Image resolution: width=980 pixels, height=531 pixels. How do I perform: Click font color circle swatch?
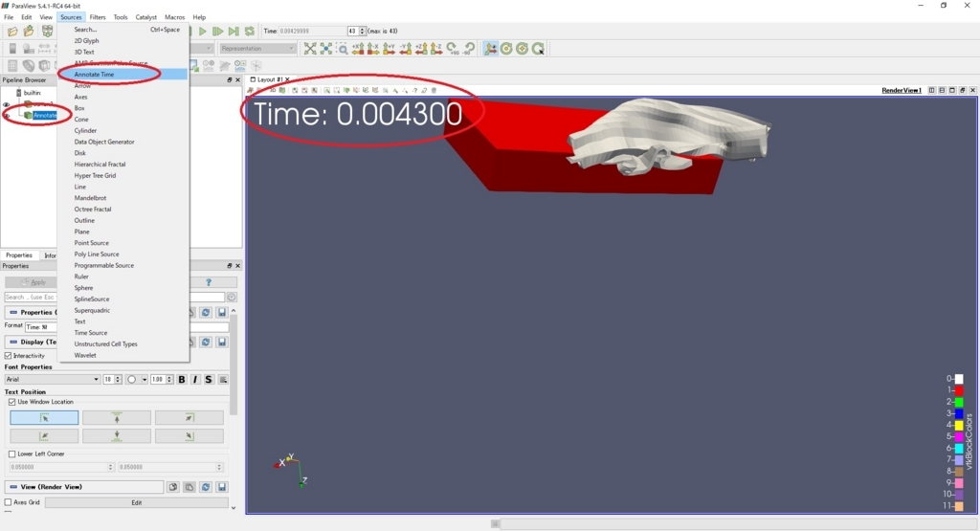pos(132,379)
